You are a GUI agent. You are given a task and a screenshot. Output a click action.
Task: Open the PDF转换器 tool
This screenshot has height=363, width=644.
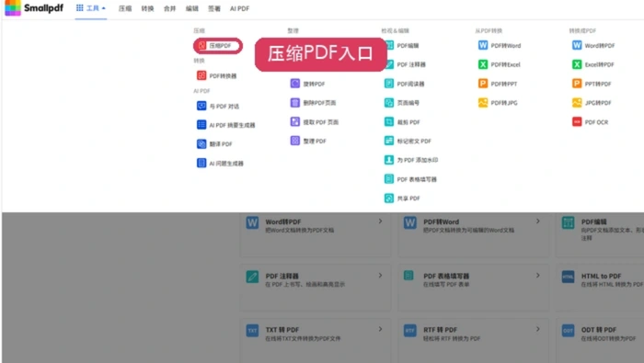coord(217,76)
